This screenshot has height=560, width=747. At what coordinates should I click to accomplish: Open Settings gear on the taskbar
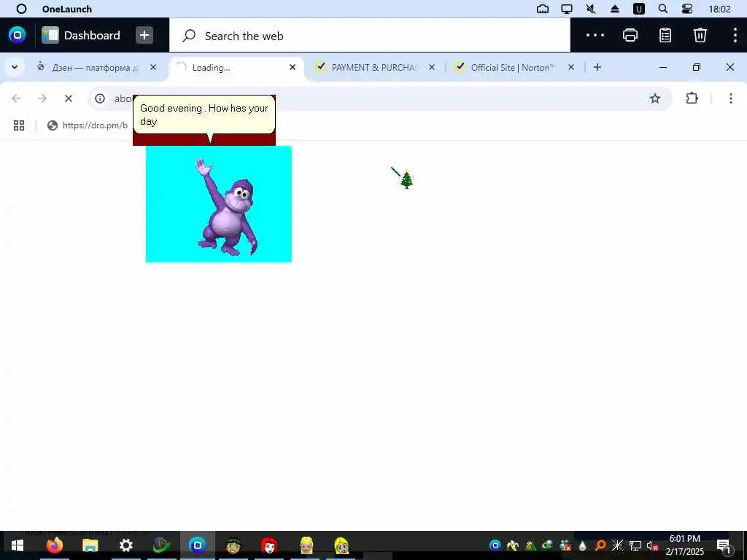point(125,545)
